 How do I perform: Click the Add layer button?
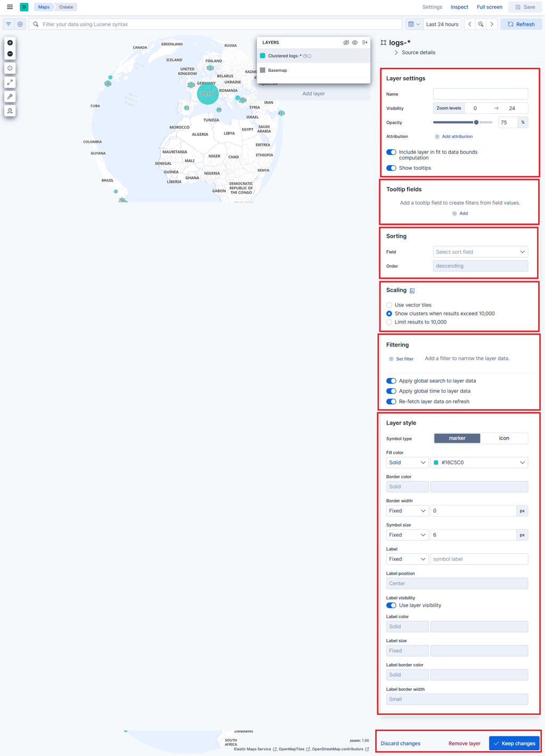pyautogui.click(x=313, y=94)
